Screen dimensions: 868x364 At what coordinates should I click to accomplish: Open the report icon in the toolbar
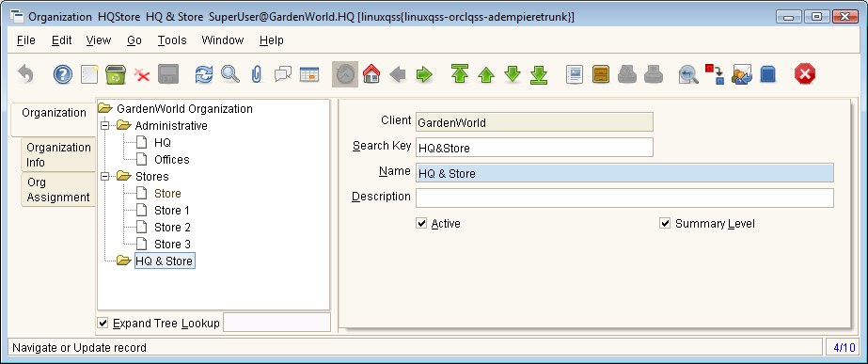click(x=575, y=74)
